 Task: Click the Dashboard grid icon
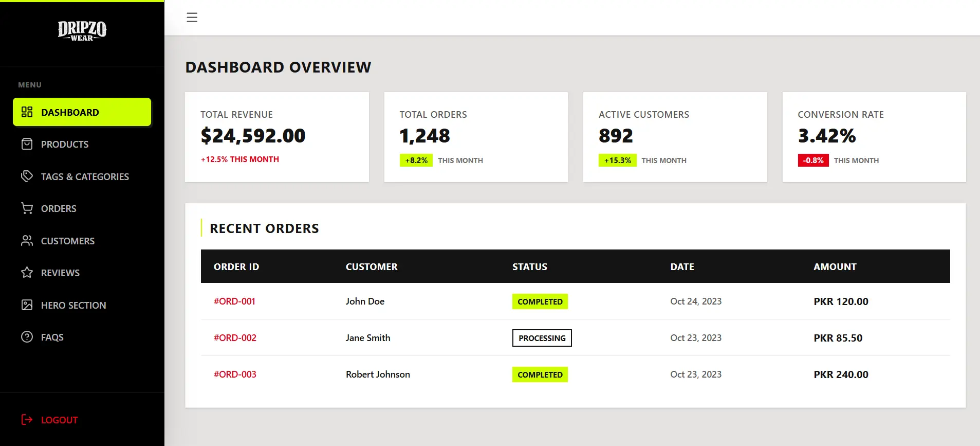pos(27,112)
